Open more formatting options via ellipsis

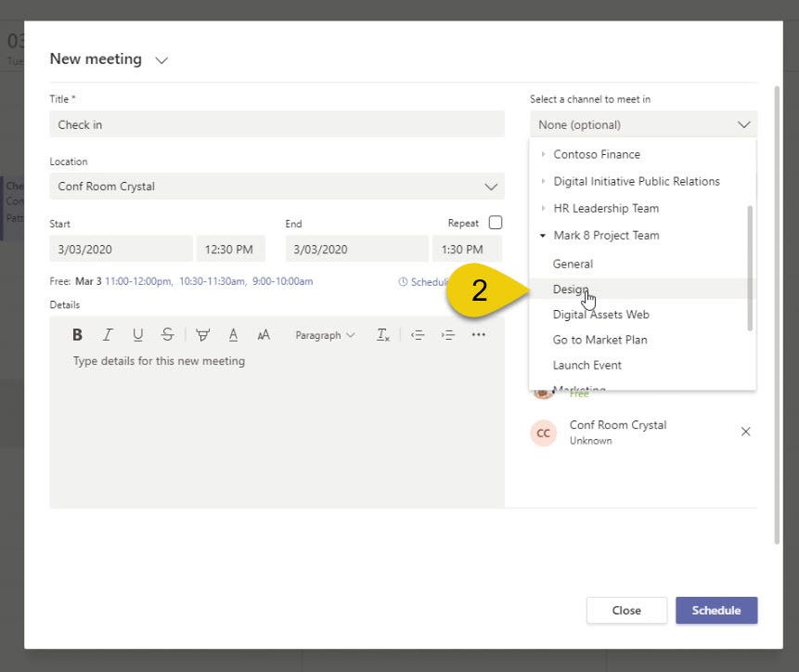pyautogui.click(x=478, y=334)
